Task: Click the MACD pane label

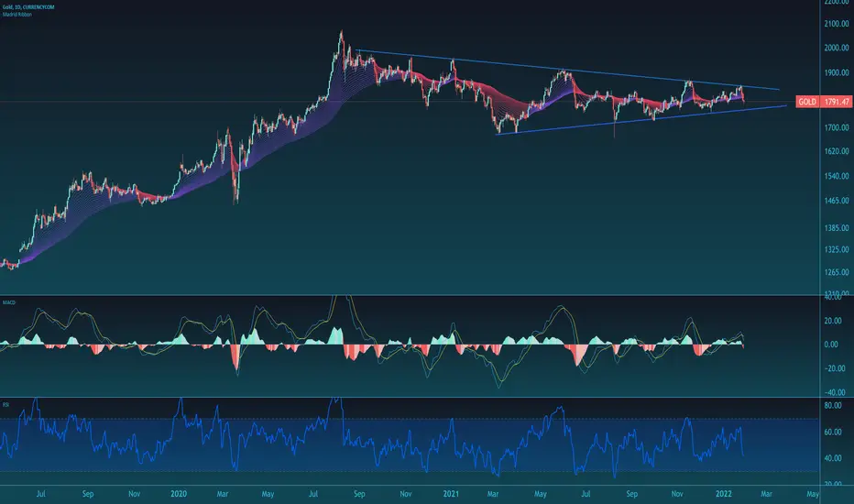Action: tap(9, 302)
